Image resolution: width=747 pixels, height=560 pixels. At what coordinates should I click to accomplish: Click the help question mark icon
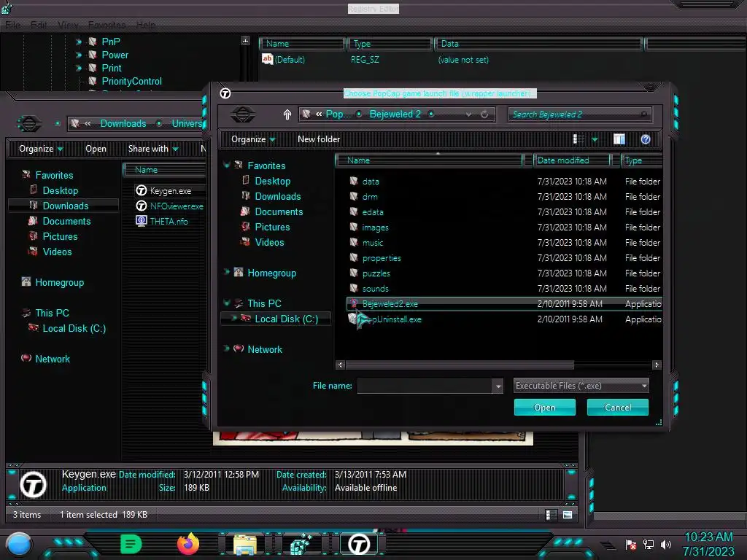point(646,139)
